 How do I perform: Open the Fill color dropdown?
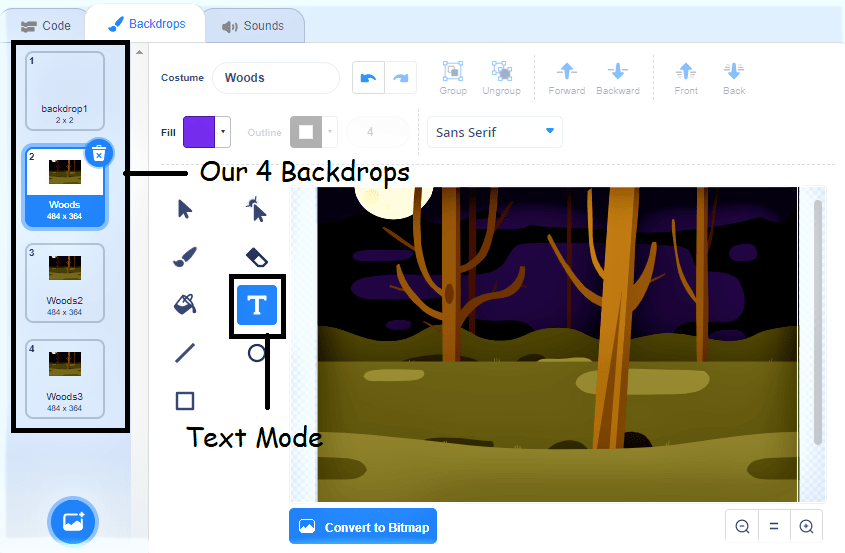223,132
